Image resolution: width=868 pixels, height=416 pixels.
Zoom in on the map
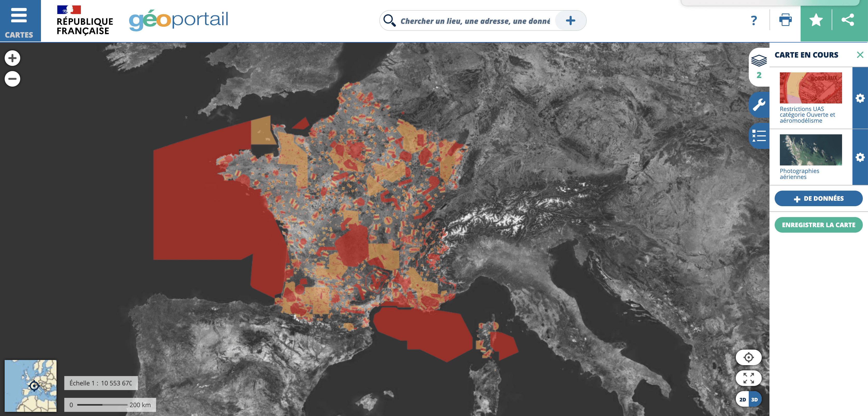tap(12, 58)
